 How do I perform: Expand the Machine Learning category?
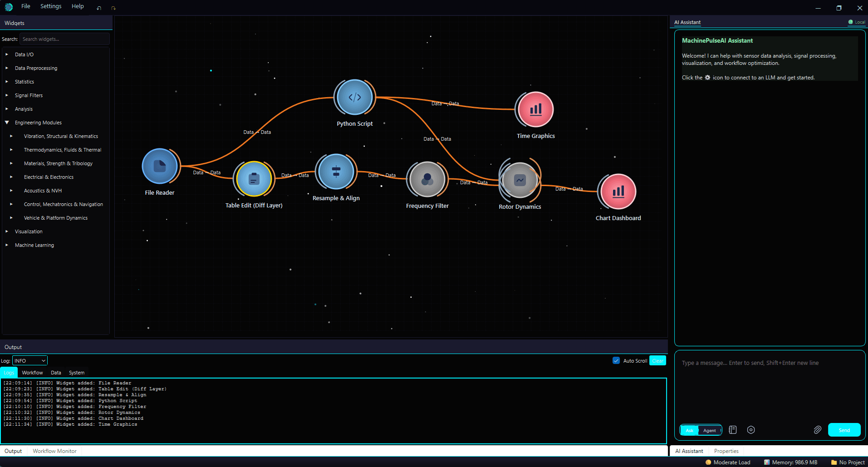(x=7, y=245)
